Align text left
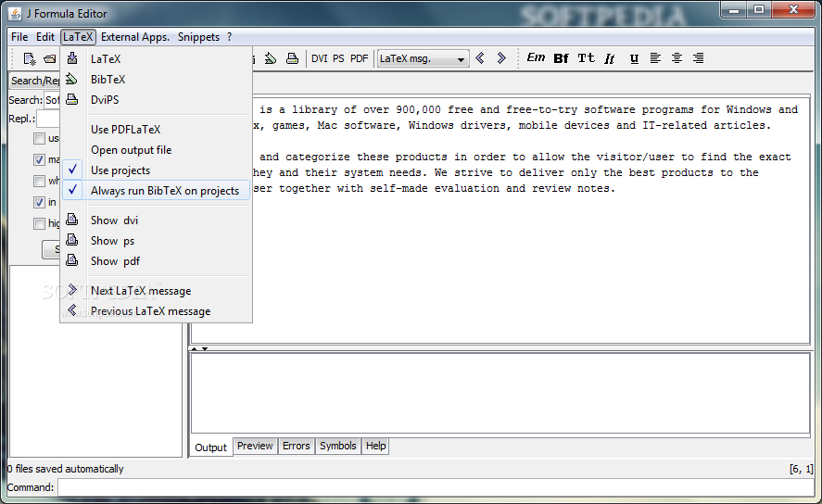822x504 pixels. [x=655, y=58]
